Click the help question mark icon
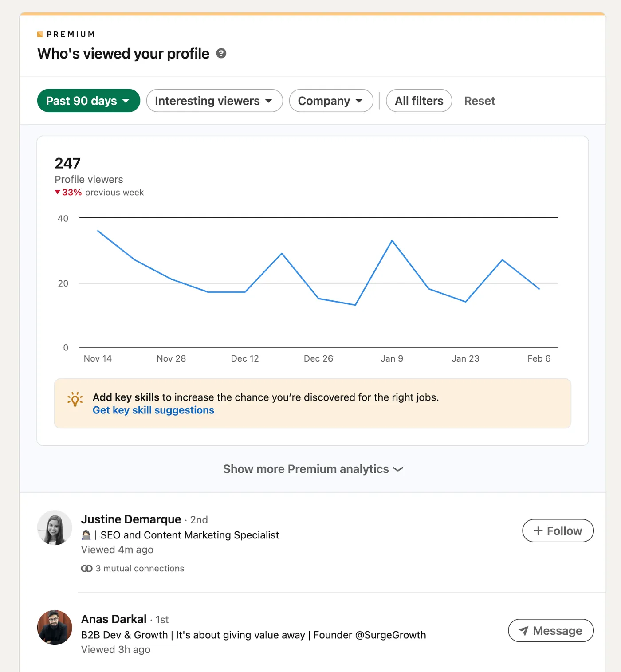 click(x=221, y=54)
